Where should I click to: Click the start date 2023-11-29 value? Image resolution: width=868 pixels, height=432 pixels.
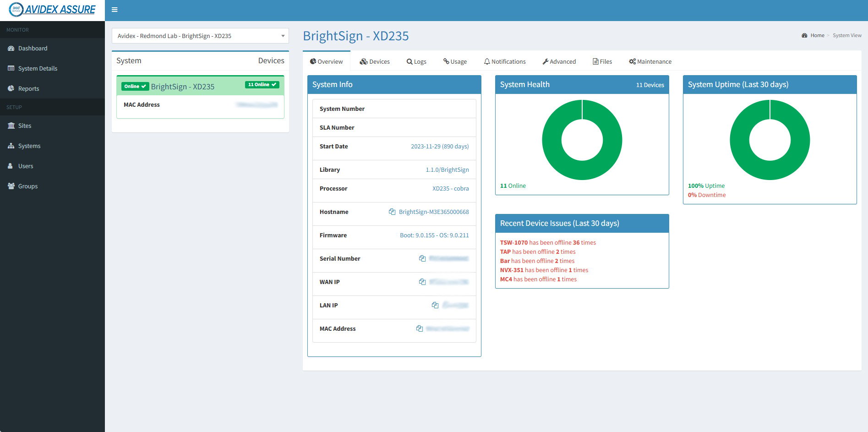(440, 146)
